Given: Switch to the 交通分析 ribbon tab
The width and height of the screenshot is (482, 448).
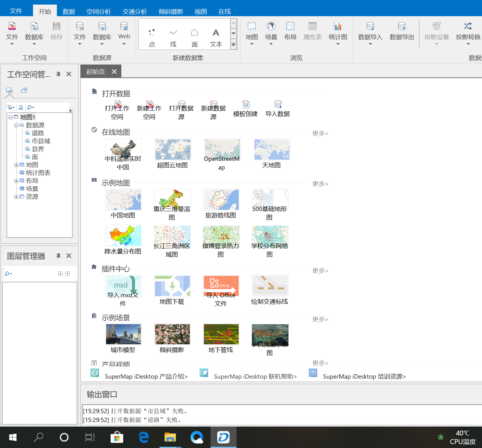Looking at the screenshot, I should point(135,12).
